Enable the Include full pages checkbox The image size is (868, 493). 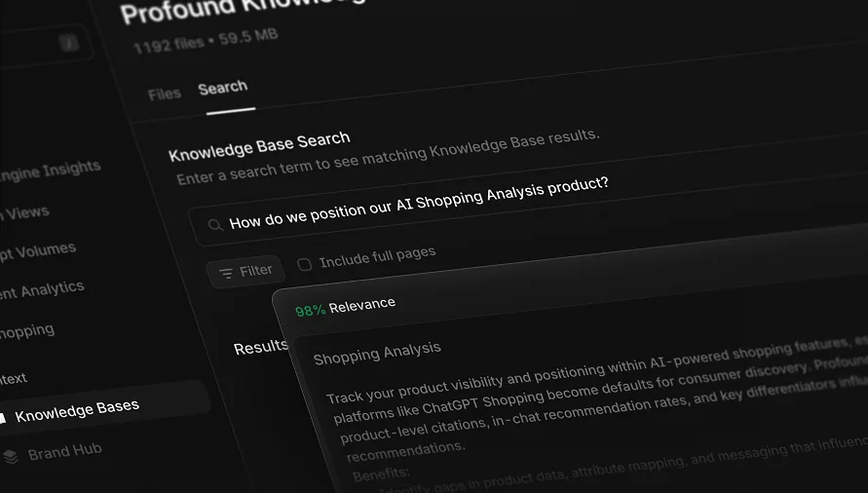[305, 264]
